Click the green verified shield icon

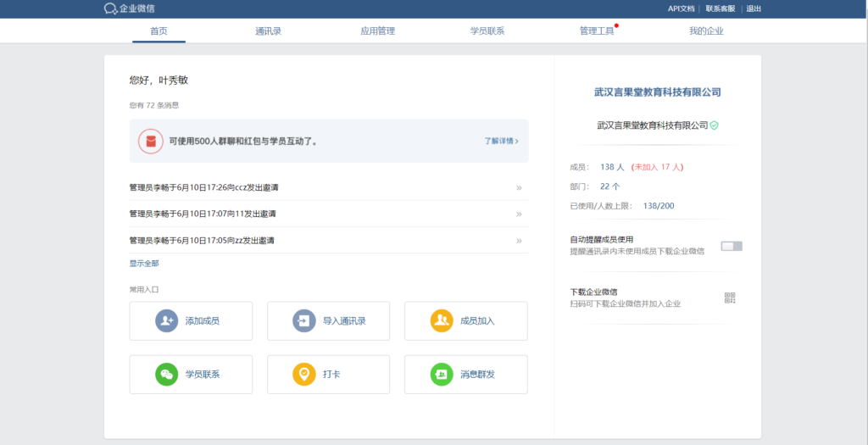pos(714,125)
